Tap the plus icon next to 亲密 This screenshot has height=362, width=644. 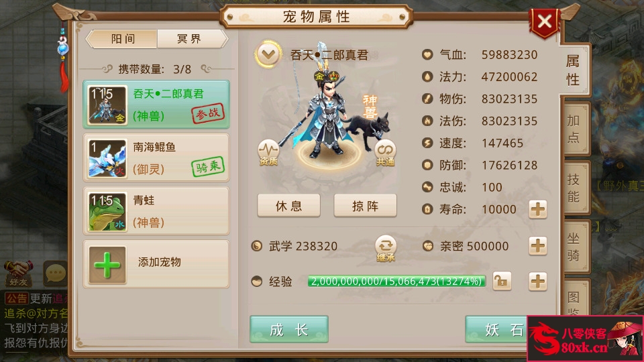click(x=537, y=246)
